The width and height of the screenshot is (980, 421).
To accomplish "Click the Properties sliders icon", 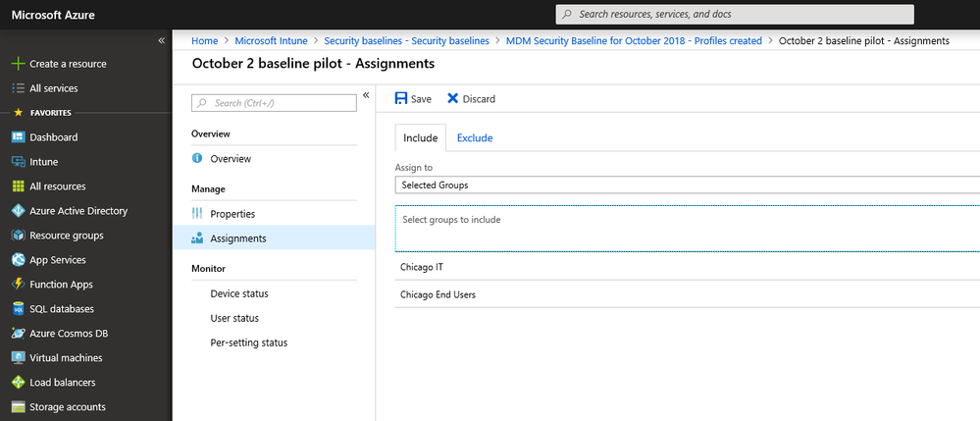I will point(197,213).
